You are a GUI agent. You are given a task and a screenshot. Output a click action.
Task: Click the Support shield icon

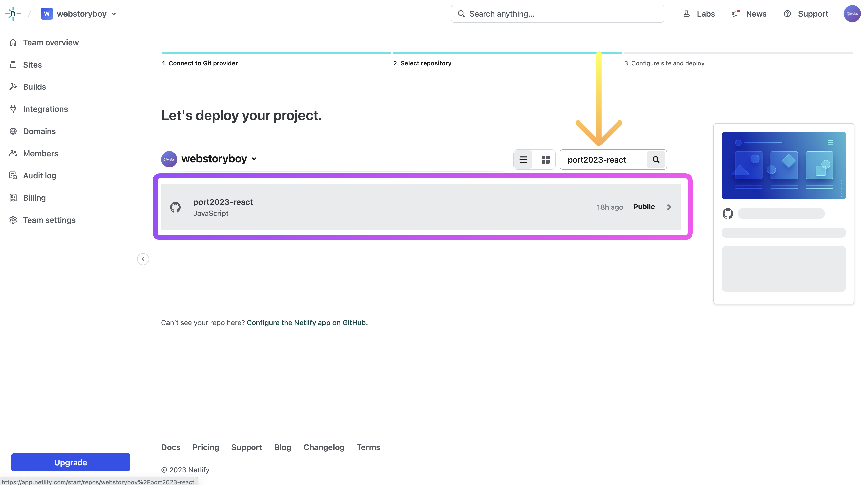(x=786, y=14)
